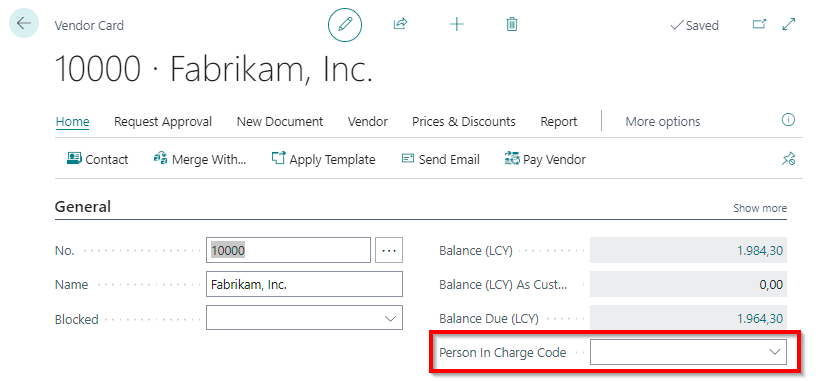Click the Vendor Card page caption
This screenshot has height=381, width=835.
point(89,25)
